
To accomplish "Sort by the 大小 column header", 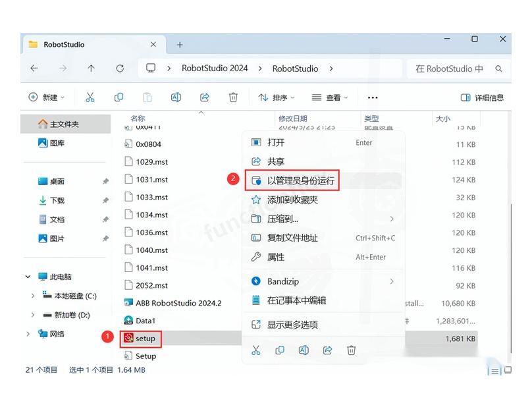I will [442, 119].
